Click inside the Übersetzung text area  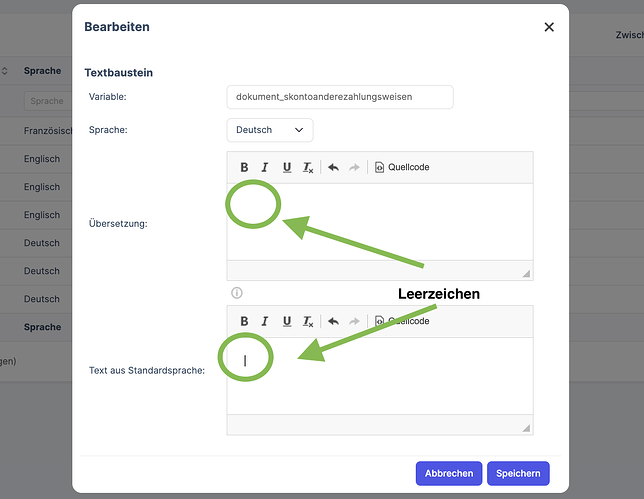(x=380, y=222)
